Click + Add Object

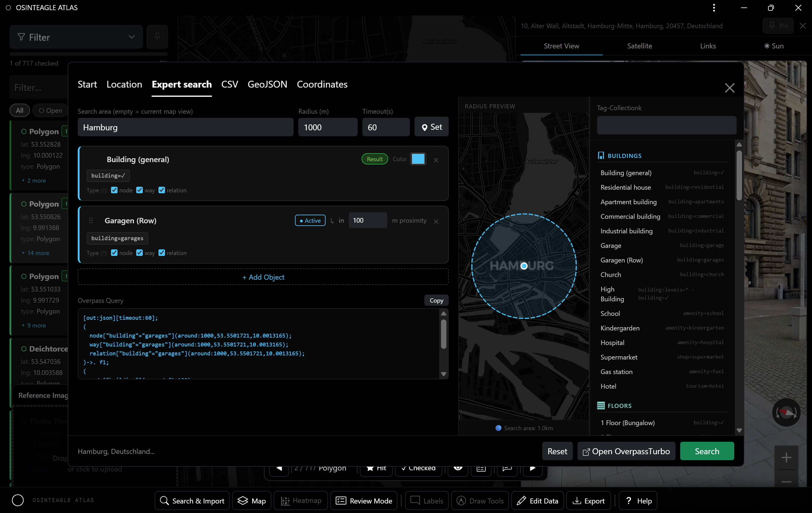click(x=263, y=277)
